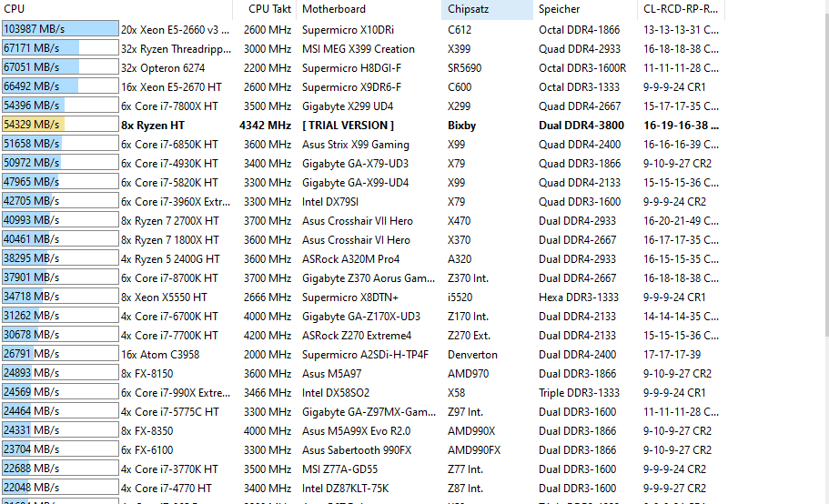Sort by the Motherboard column header
Screen dimensions: 829x504
click(x=369, y=9)
